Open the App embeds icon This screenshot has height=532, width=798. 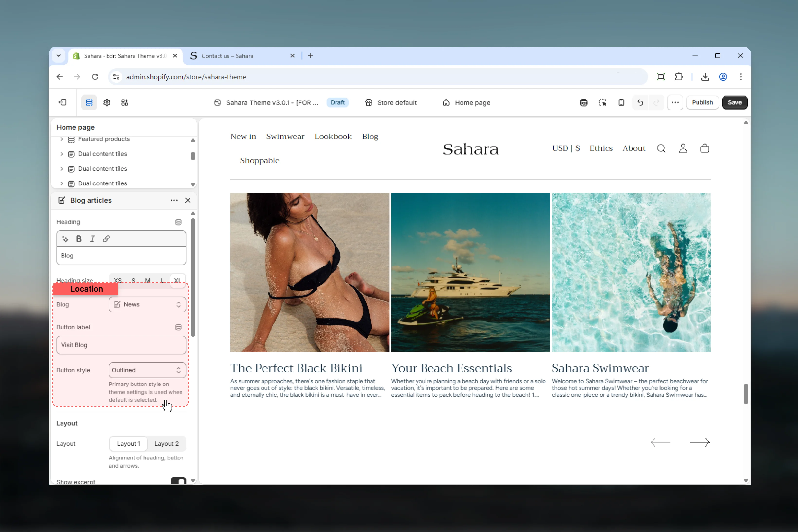[125, 102]
